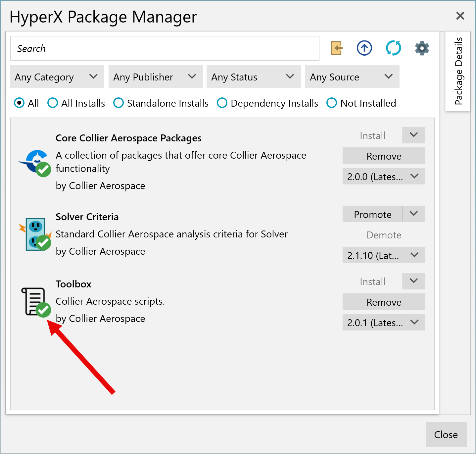Viewport: 476px width, 454px height.
Task: Click the import package icon
Action: pos(337,48)
